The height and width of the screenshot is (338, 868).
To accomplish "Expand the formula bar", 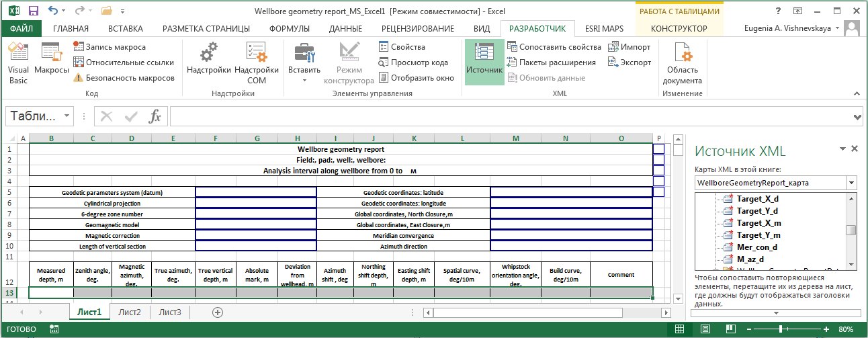I will click(x=857, y=116).
